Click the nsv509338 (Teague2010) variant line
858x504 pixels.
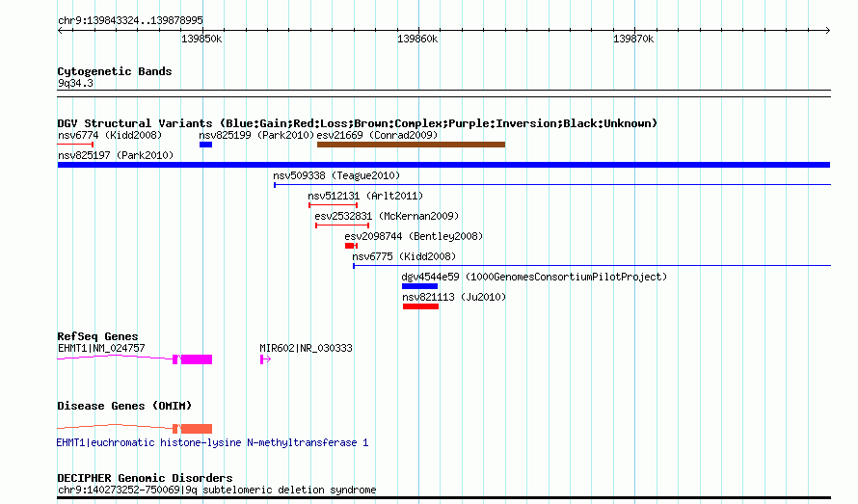click(x=552, y=185)
